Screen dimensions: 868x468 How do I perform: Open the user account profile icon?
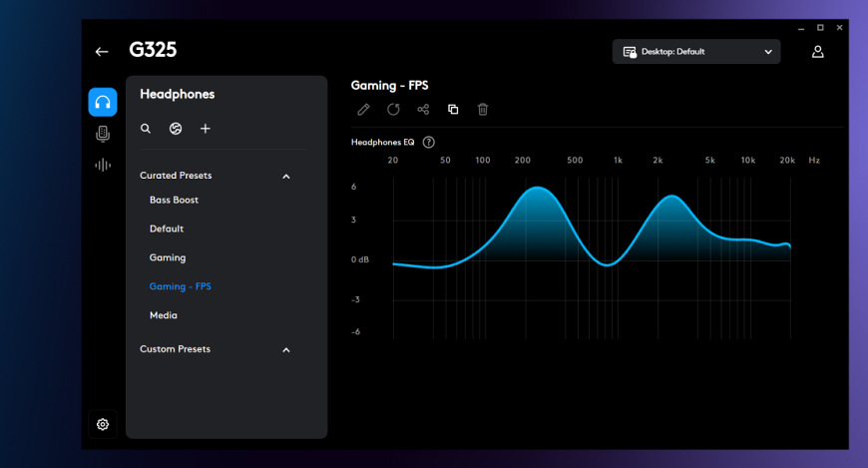pyautogui.click(x=818, y=52)
